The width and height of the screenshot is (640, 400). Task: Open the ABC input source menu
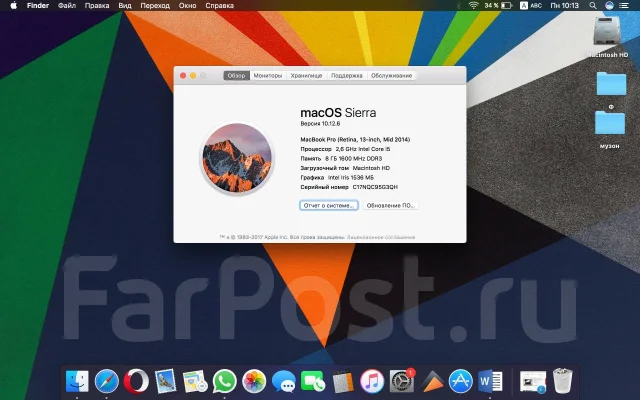(x=531, y=5)
